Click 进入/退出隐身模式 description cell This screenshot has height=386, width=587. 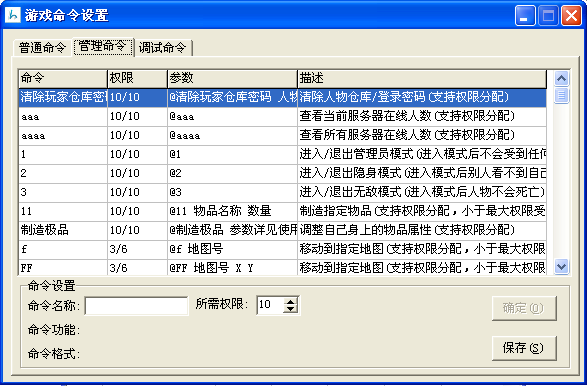coord(422,173)
